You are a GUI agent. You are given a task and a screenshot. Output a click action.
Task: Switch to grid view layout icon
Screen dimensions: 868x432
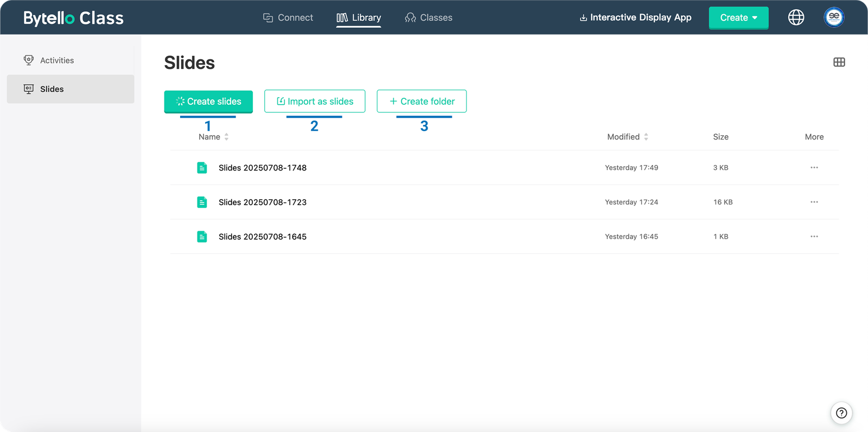click(x=839, y=62)
